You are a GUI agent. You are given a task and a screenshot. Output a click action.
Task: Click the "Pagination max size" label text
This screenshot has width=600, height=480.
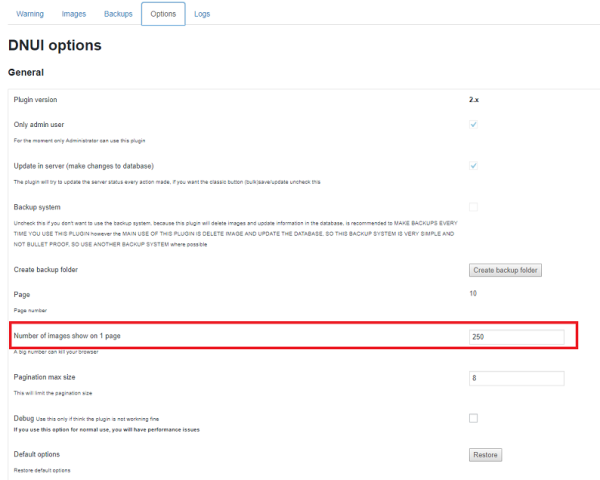(47, 376)
